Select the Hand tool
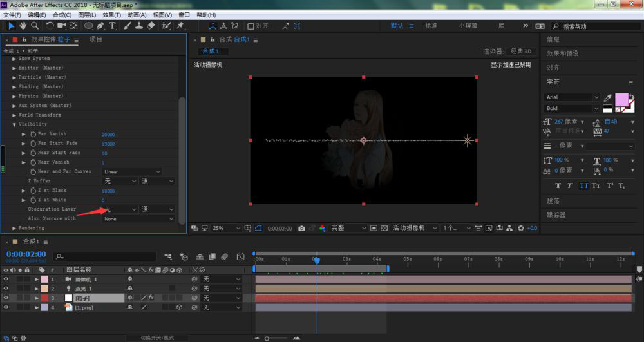Image resolution: width=644 pixels, height=342 pixels. click(x=23, y=26)
